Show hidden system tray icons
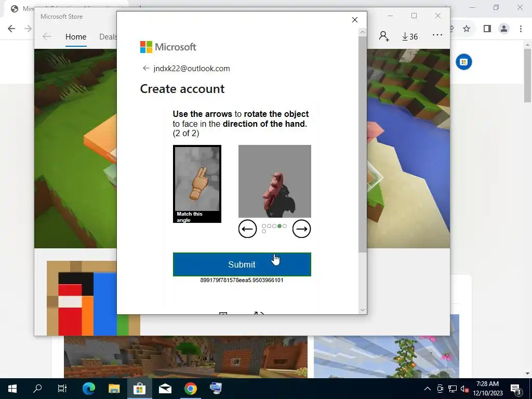Viewport: 532px width, 399px height. (x=428, y=389)
